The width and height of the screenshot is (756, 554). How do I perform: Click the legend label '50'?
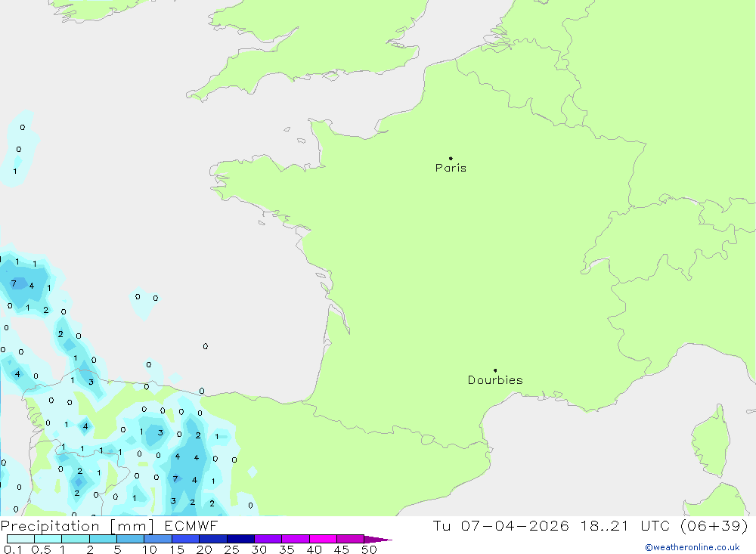[369, 549]
